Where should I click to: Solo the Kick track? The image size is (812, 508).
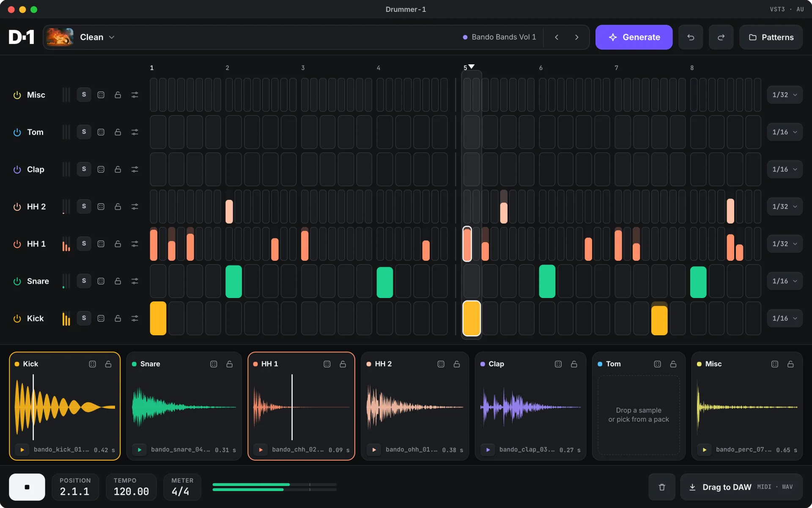[84, 318]
